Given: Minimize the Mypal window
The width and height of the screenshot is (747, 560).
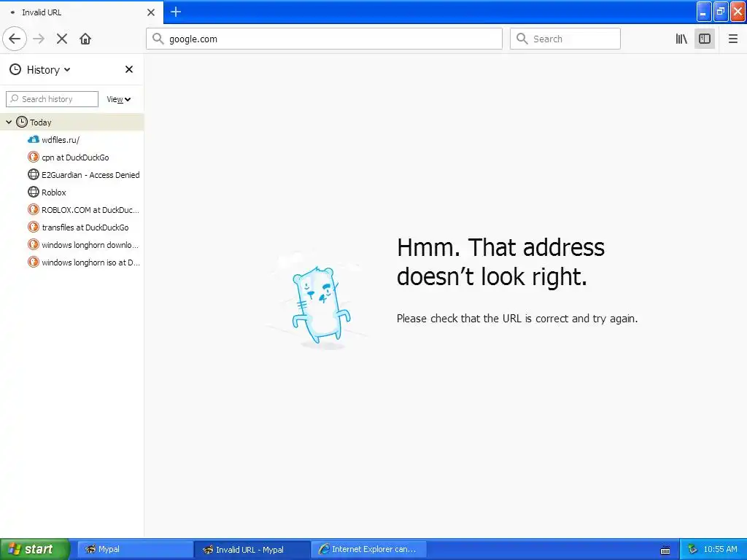Looking at the screenshot, I should tap(704, 12).
